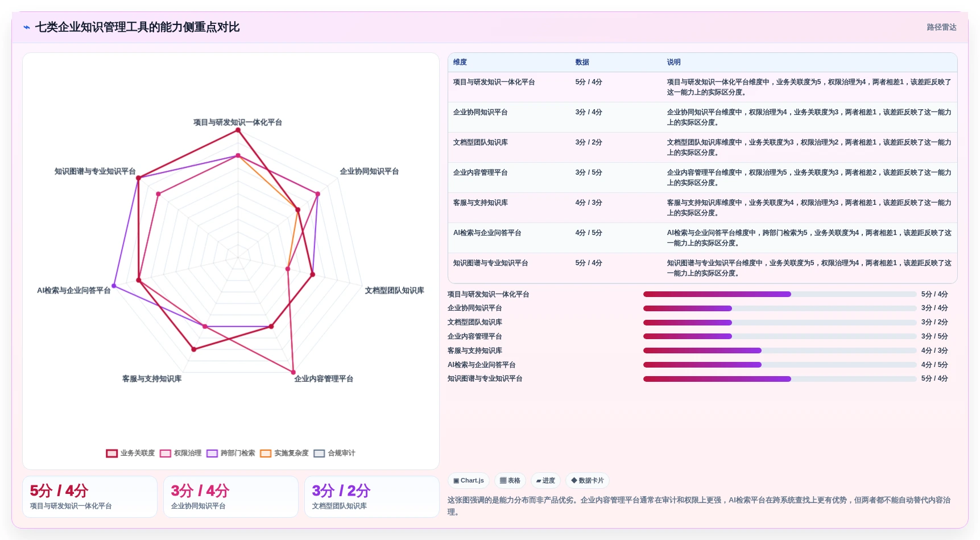
Task: Click the 表格 tag chip
Action: click(x=510, y=481)
